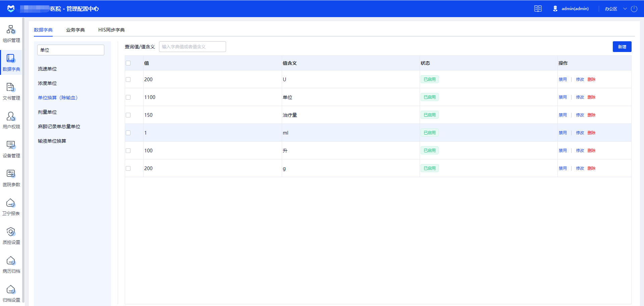Click 删除 for the 1100 row
This screenshot has width=644, height=306.
(x=591, y=97)
